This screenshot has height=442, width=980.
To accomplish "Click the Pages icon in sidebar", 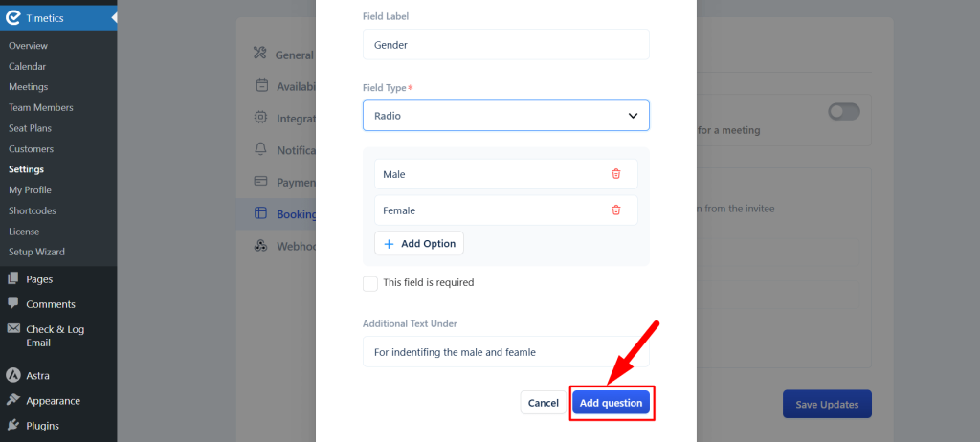I will click(x=13, y=278).
